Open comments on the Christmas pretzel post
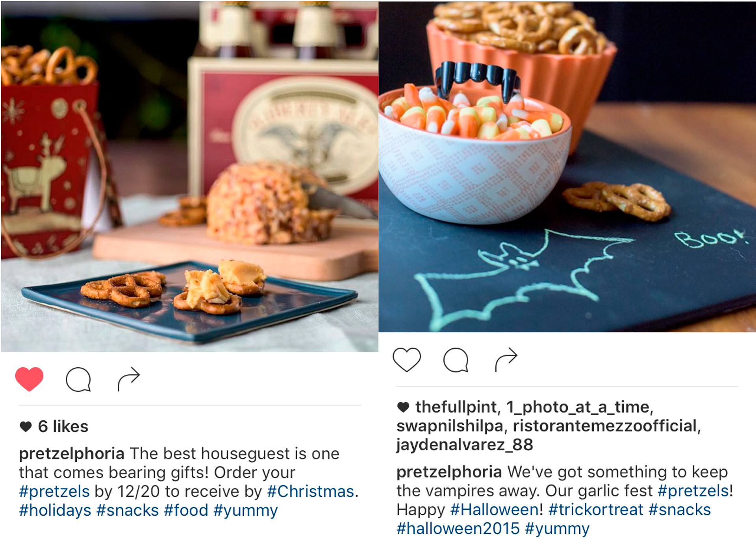 pyautogui.click(x=78, y=380)
